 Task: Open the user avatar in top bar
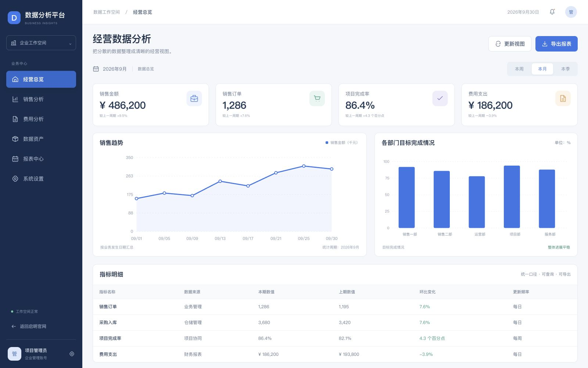[571, 12]
